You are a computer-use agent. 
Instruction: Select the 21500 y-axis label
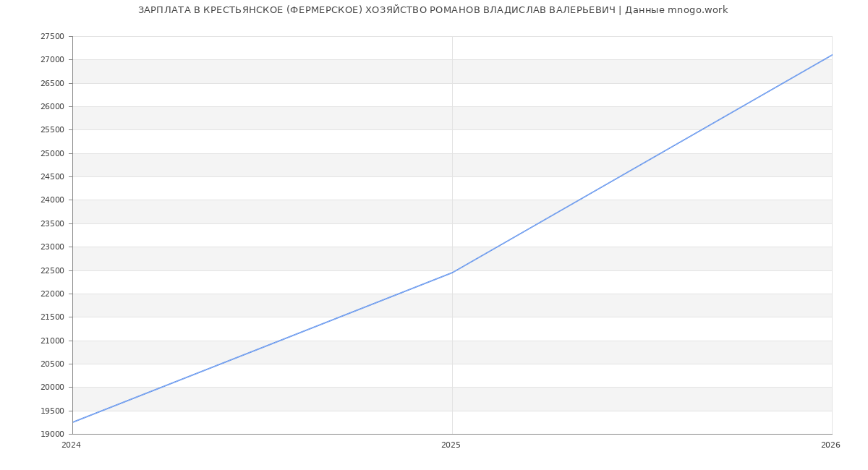coord(52,317)
